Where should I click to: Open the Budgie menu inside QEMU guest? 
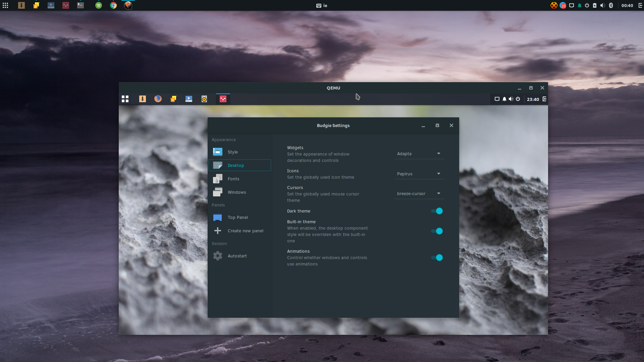pyautogui.click(x=125, y=99)
